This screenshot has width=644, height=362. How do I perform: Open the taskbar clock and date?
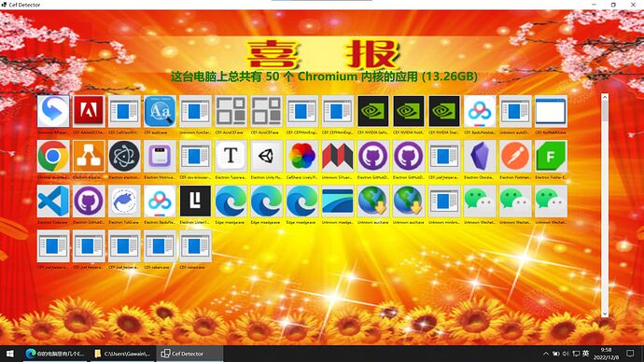click(x=607, y=354)
